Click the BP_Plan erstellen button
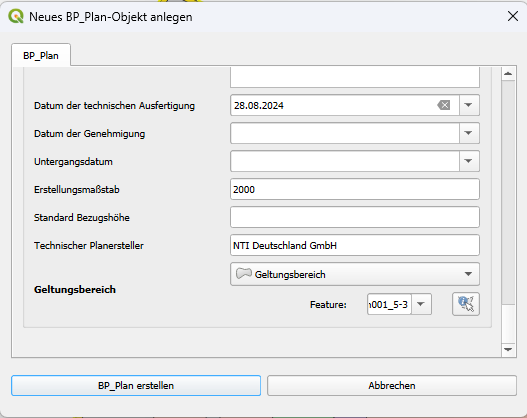Viewport: 527px width, 418px height. point(136,385)
